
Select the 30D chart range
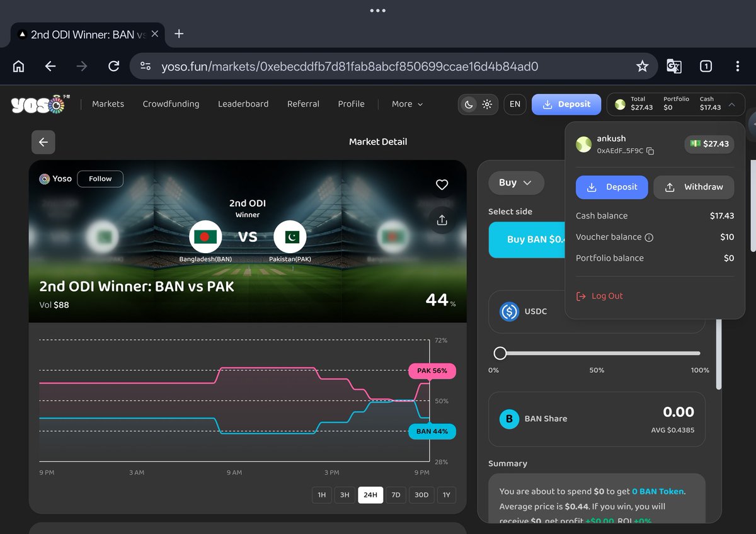(421, 495)
